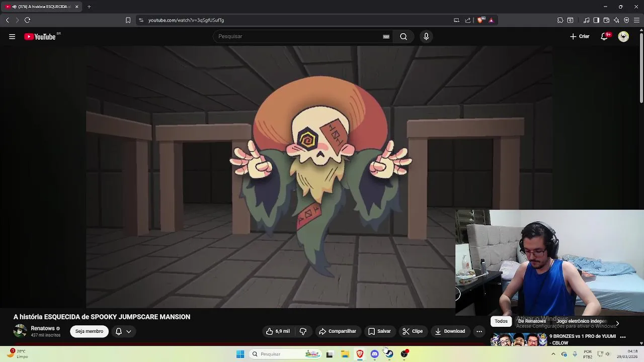Save video with Salvar button
Image resolution: width=644 pixels, height=362 pixels.
379,331
